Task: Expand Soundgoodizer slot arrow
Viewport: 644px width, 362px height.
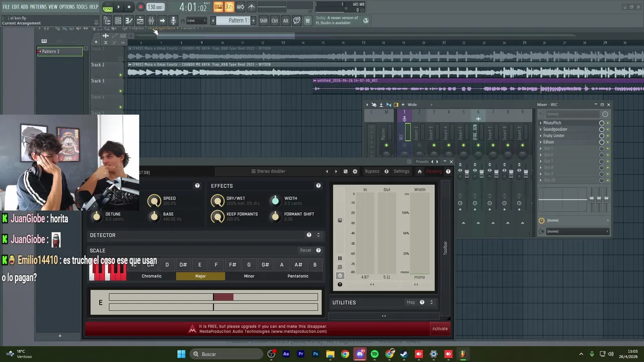Action: point(541,129)
